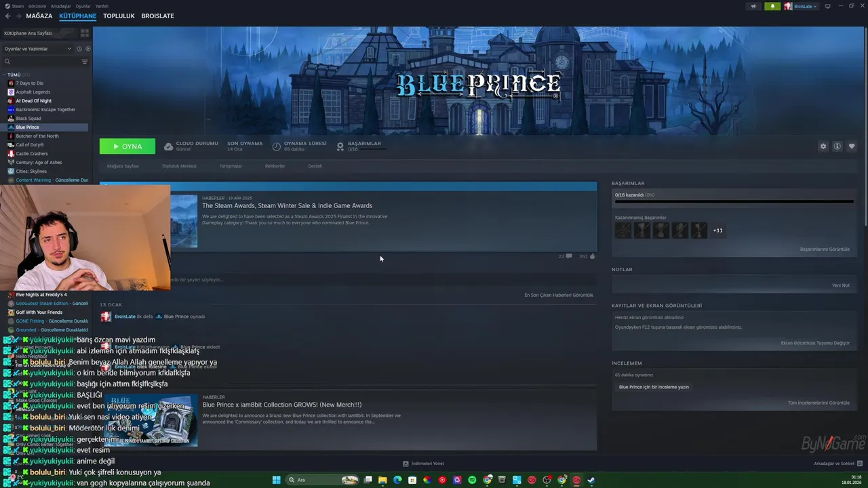
Task: Click the Windows taskbar search box
Action: tap(322, 480)
